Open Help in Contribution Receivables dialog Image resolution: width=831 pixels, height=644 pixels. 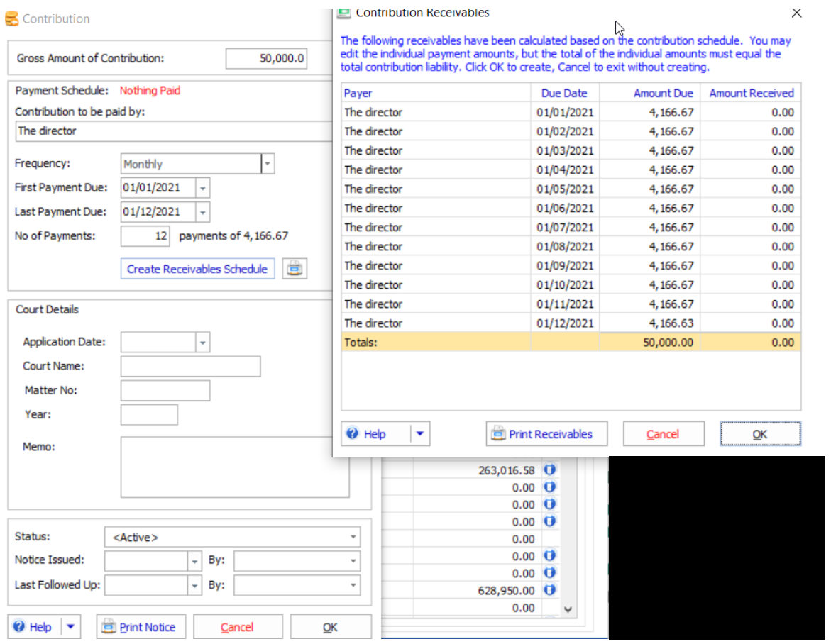click(367, 434)
